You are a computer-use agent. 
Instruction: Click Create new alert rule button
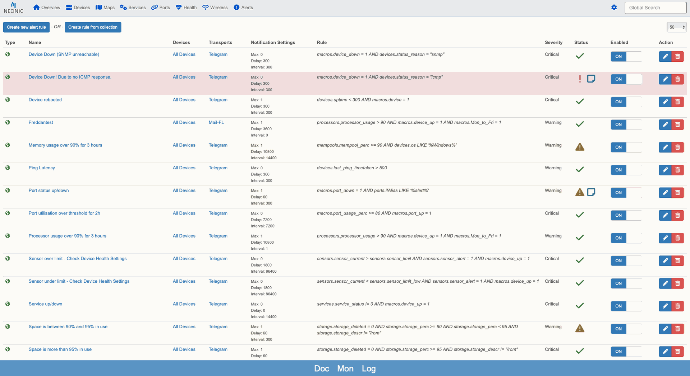pyautogui.click(x=26, y=27)
